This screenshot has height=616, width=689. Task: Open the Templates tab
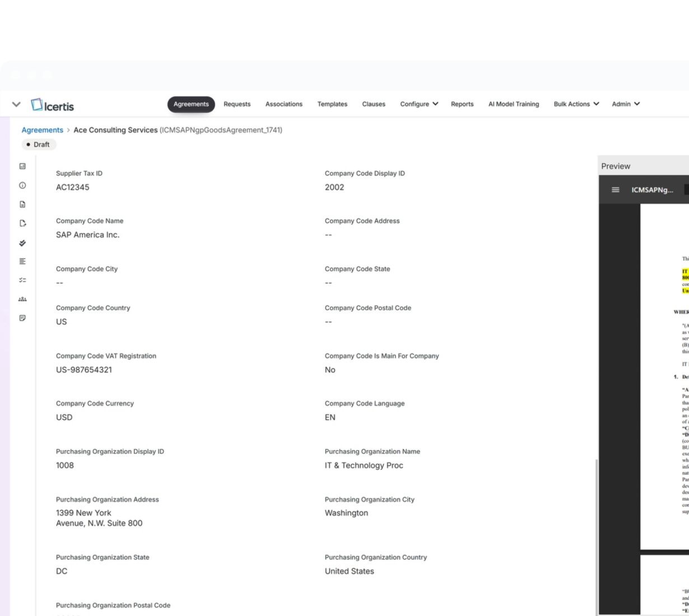click(332, 104)
